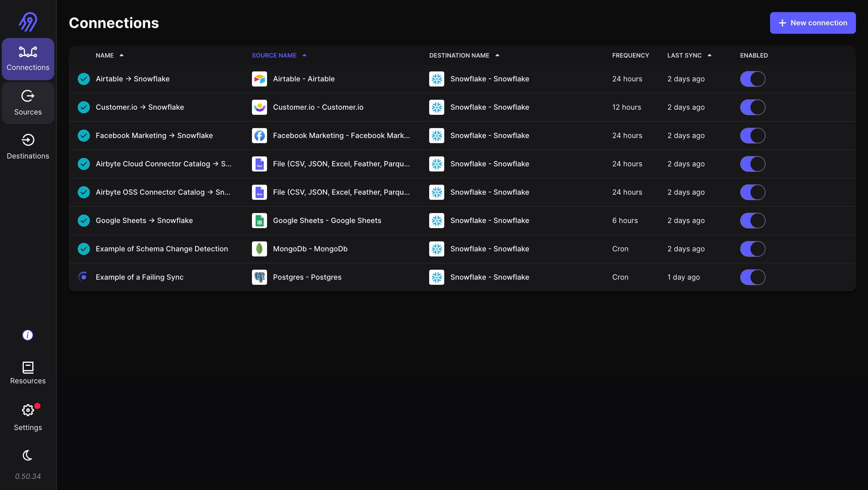Open the Example of a Failing Sync connection

pos(140,277)
